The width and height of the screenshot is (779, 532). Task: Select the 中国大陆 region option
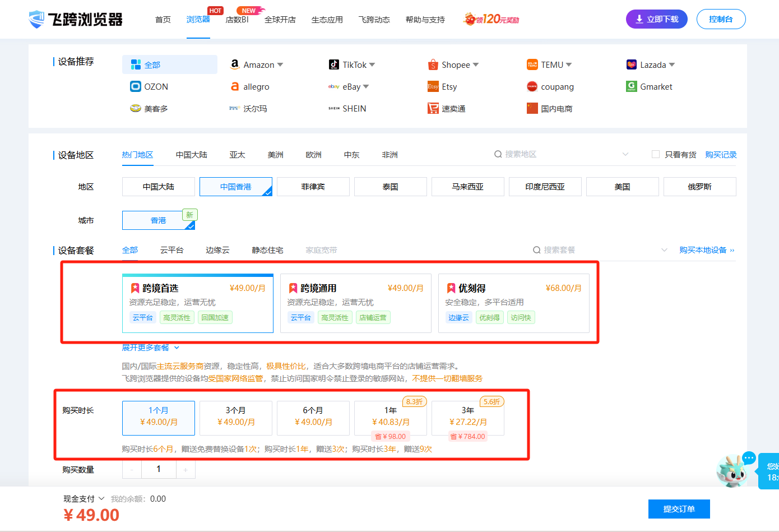coord(159,187)
